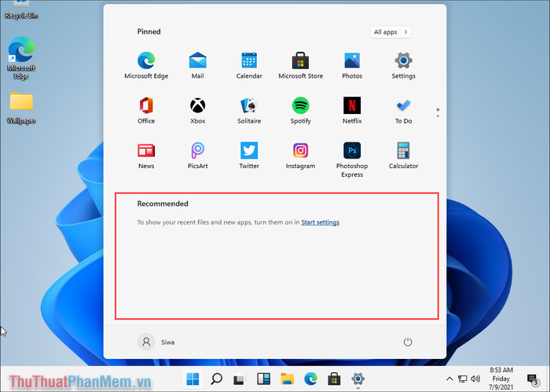Viewport: 550px width, 392px height.
Task: Open the Calendar app
Action: (x=249, y=61)
